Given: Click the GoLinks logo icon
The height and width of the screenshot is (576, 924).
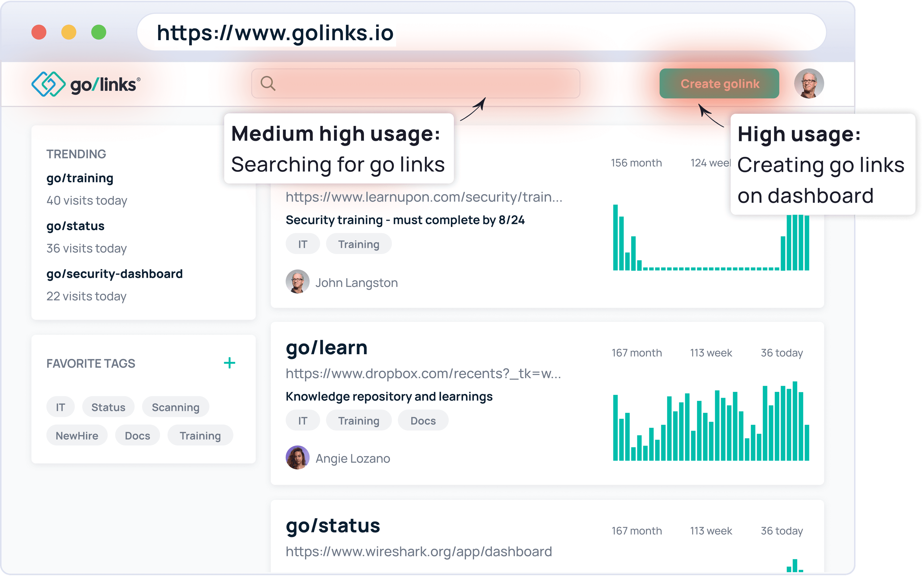Looking at the screenshot, I should click(x=48, y=84).
